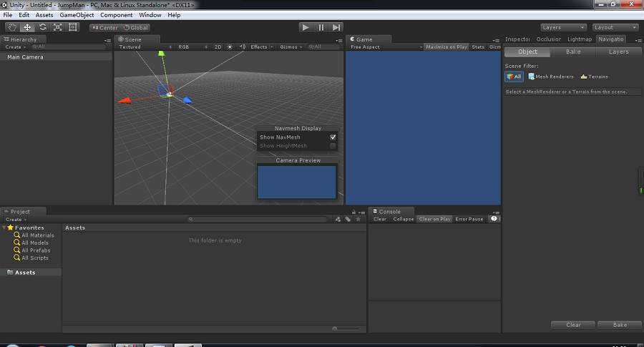Select the Scale tool
This screenshot has width=644, height=347.
[57, 27]
